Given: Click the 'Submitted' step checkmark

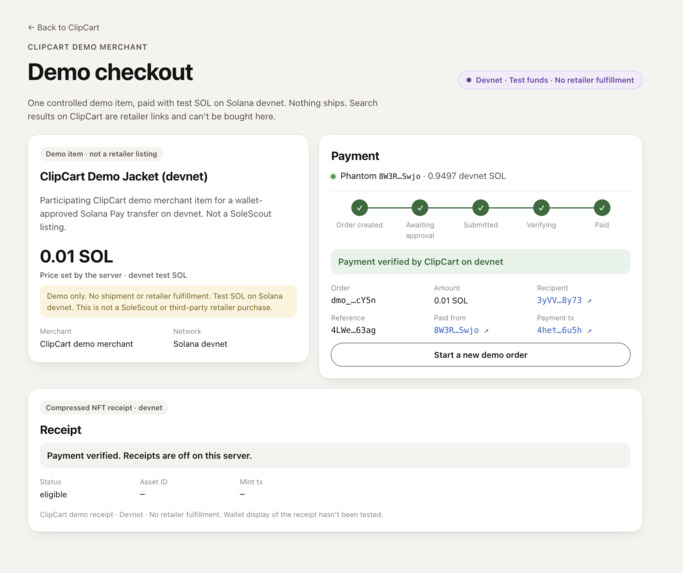Looking at the screenshot, I should pos(480,208).
